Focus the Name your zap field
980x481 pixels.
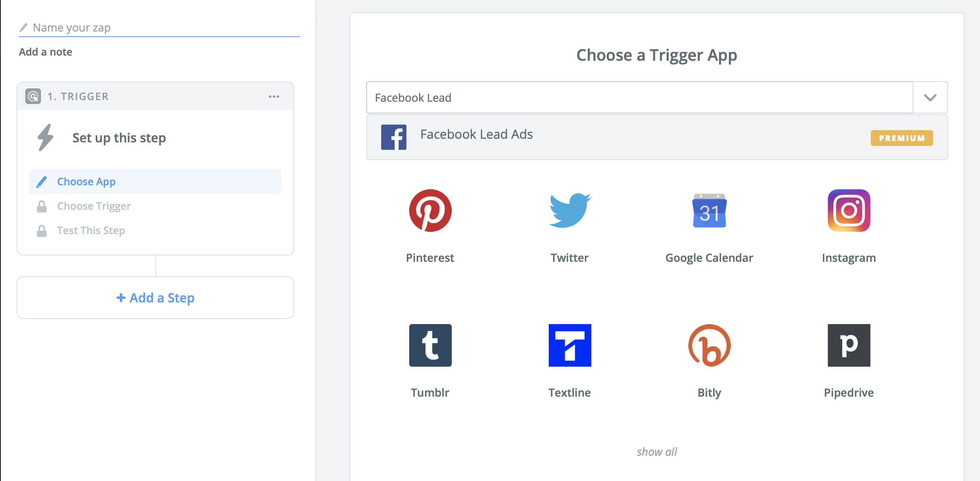pos(162,28)
